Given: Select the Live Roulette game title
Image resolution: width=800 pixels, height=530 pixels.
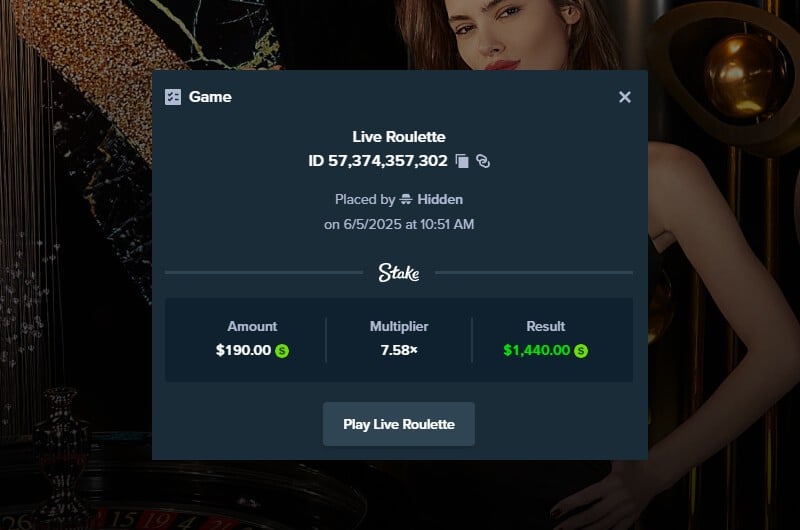Looking at the screenshot, I should 399,137.
